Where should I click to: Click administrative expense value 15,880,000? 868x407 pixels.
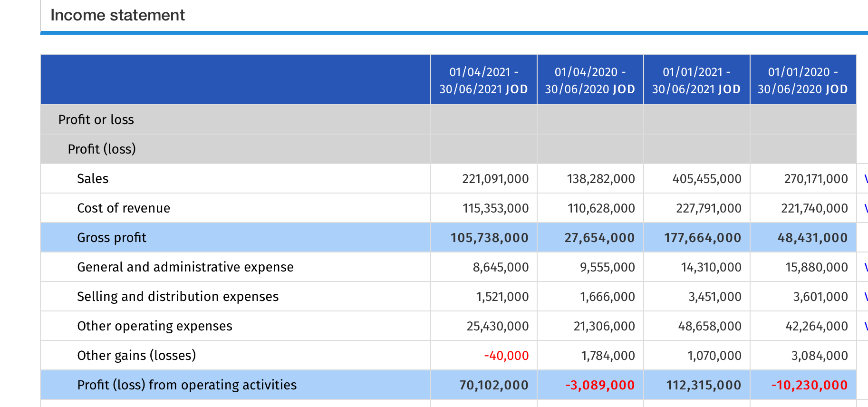coord(817,267)
